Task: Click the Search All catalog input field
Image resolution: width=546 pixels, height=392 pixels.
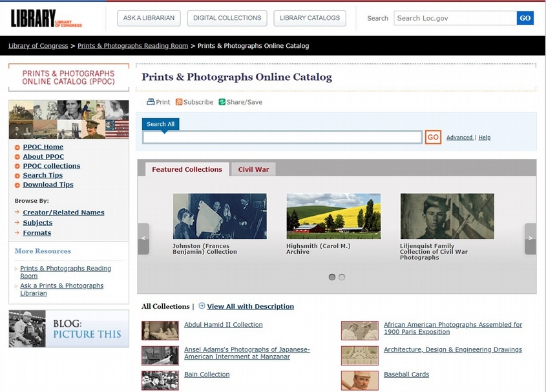Action: click(x=282, y=137)
